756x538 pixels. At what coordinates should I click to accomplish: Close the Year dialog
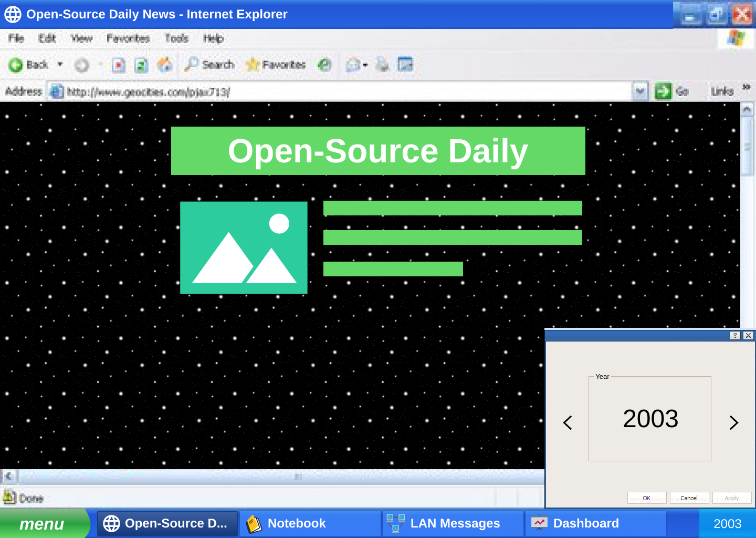point(749,335)
